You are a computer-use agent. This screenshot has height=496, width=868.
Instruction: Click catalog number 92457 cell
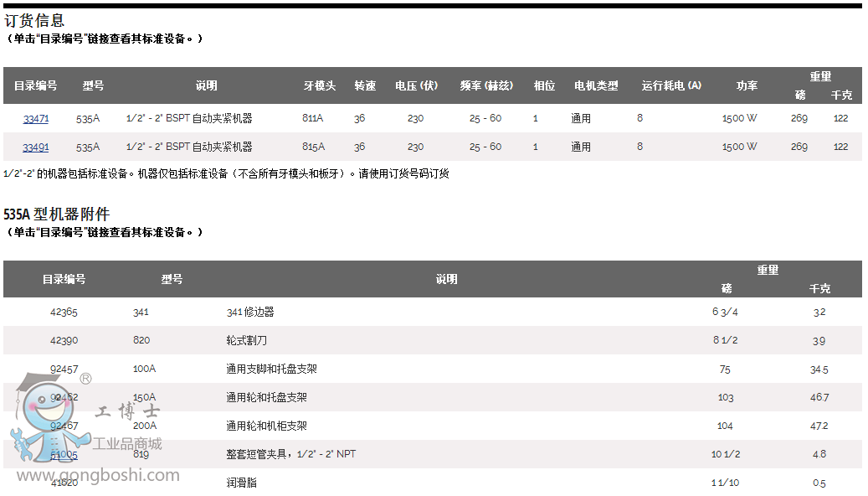click(64, 369)
